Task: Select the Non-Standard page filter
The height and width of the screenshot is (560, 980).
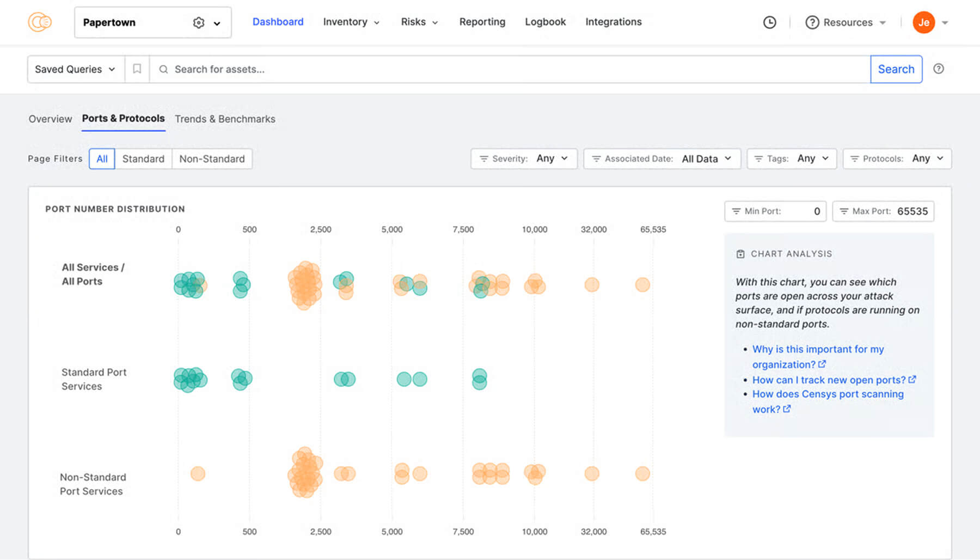Action: click(x=212, y=159)
